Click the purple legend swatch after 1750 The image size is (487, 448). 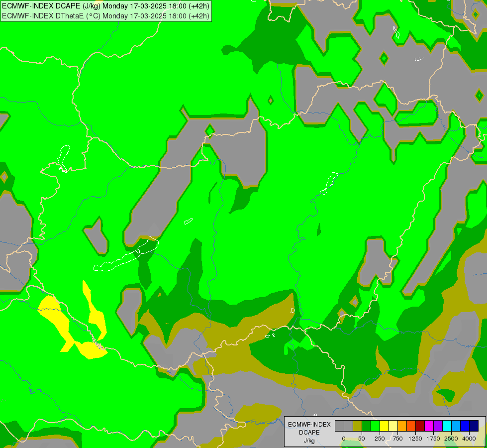click(x=438, y=426)
